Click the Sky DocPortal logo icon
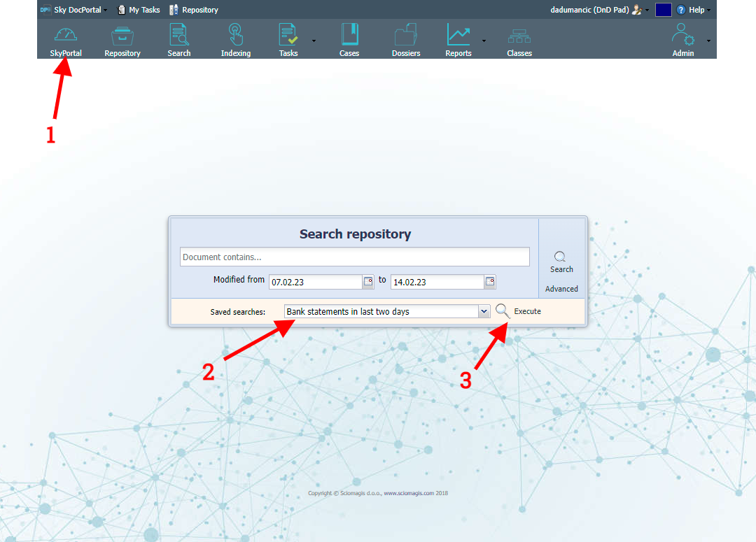Image resolution: width=756 pixels, height=542 pixels. 45,10
